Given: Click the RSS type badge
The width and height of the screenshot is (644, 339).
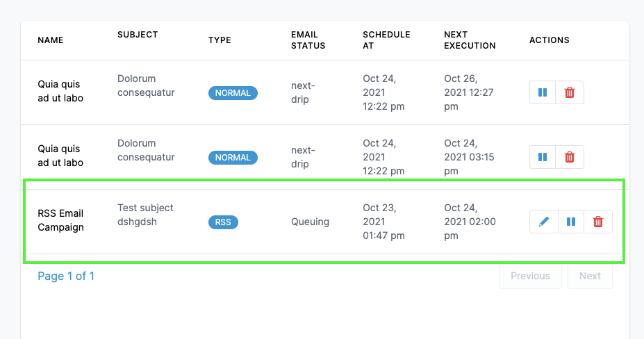Looking at the screenshot, I should tap(223, 222).
